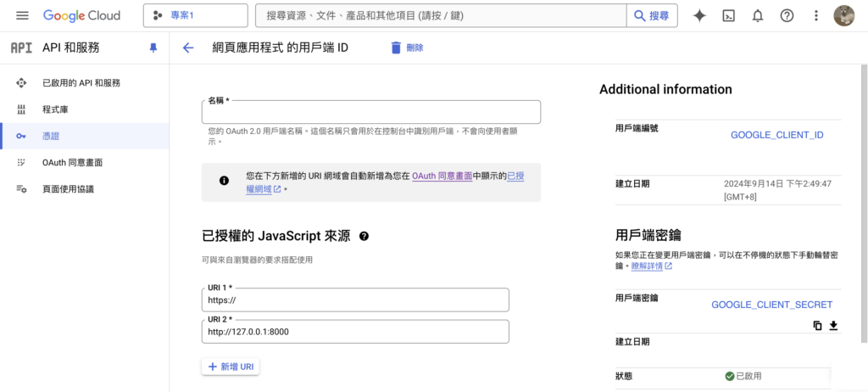The width and height of the screenshot is (868, 392).
Task: Open the help question mark menu
Action: (787, 15)
